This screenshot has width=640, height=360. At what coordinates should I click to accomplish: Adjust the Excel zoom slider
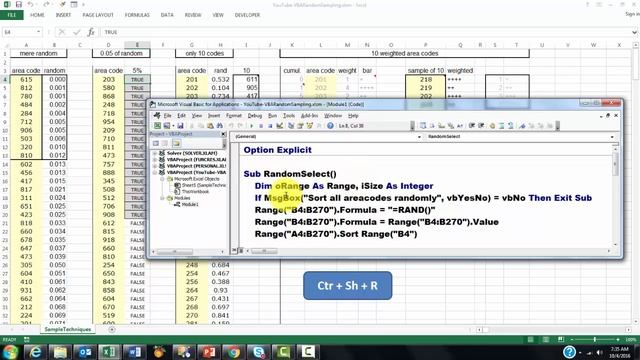click(x=595, y=340)
